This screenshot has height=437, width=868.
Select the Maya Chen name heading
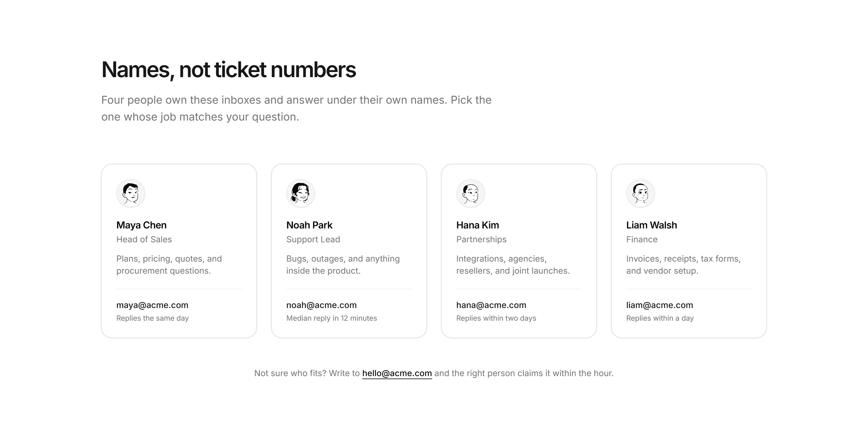(x=142, y=225)
